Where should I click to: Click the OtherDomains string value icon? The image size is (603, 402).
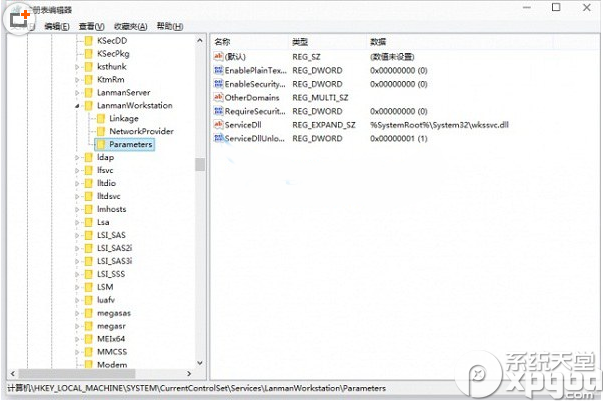pos(218,97)
